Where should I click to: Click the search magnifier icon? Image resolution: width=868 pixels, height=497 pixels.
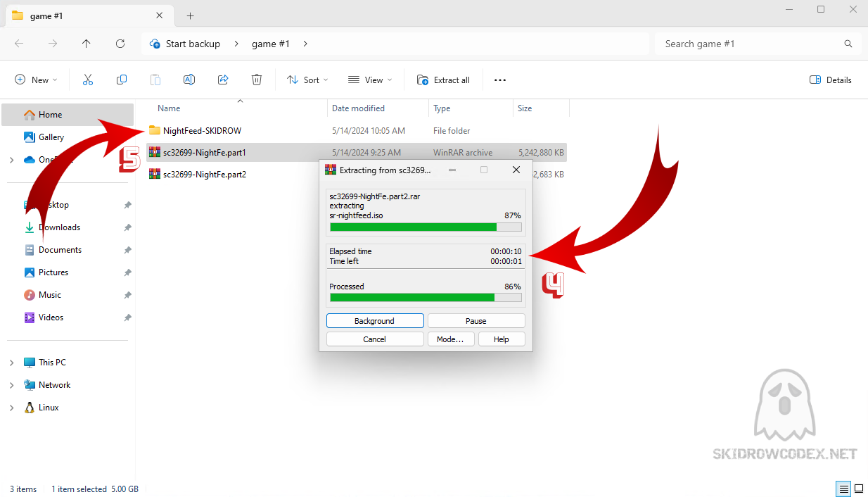[848, 44]
